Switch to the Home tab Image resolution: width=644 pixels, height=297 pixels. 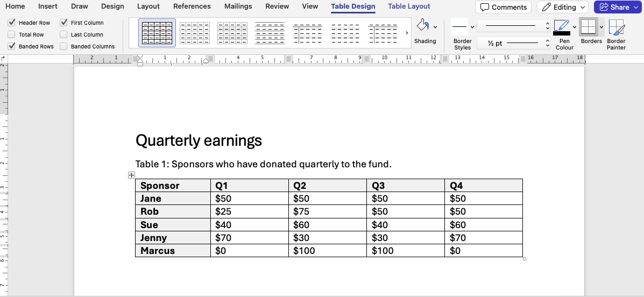(x=15, y=6)
